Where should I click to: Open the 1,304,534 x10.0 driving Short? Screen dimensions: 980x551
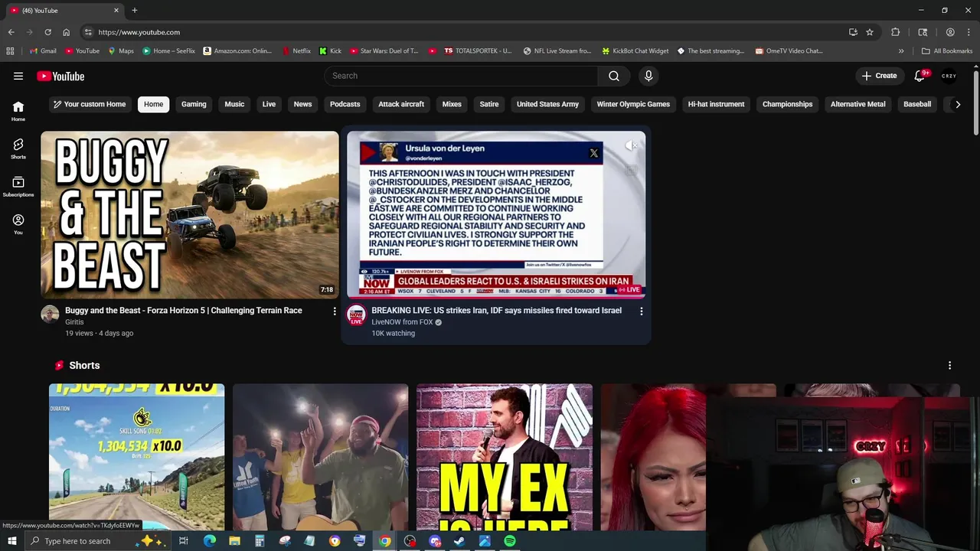pyautogui.click(x=137, y=458)
